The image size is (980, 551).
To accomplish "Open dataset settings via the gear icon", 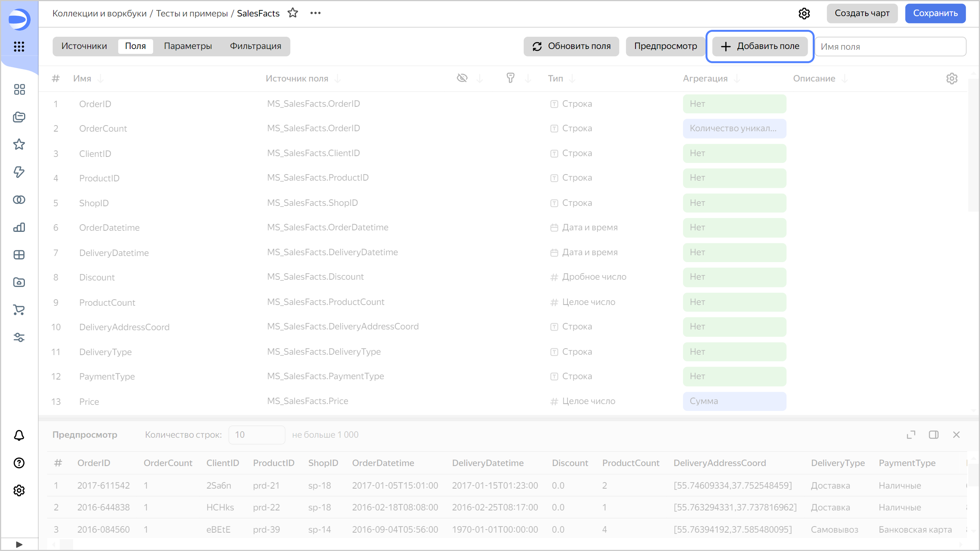I will (x=805, y=13).
